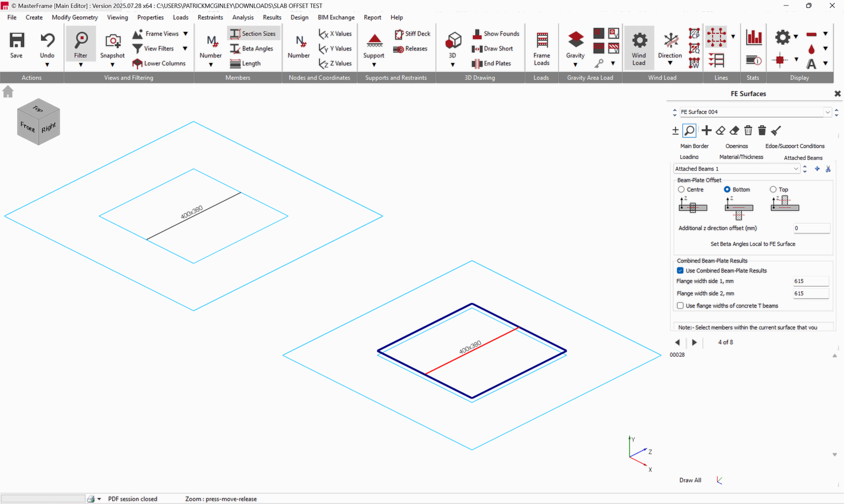Viewport: 844px width, 504px height.
Task: Expand the Frame Views dropdown arrow
Action: pyautogui.click(x=186, y=34)
